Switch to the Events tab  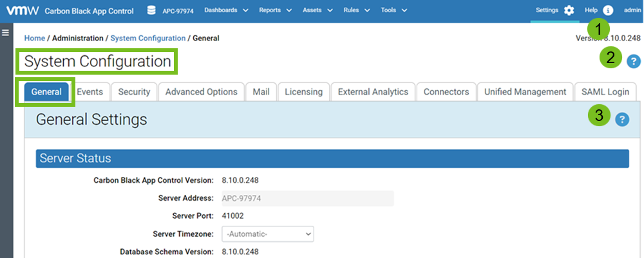click(x=90, y=92)
